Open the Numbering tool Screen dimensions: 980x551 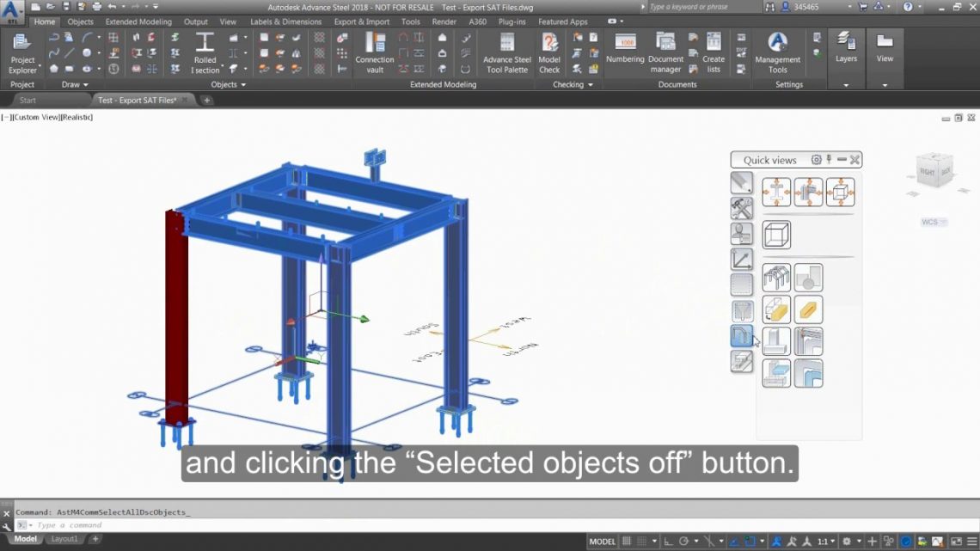pyautogui.click(x=625, y=50)
